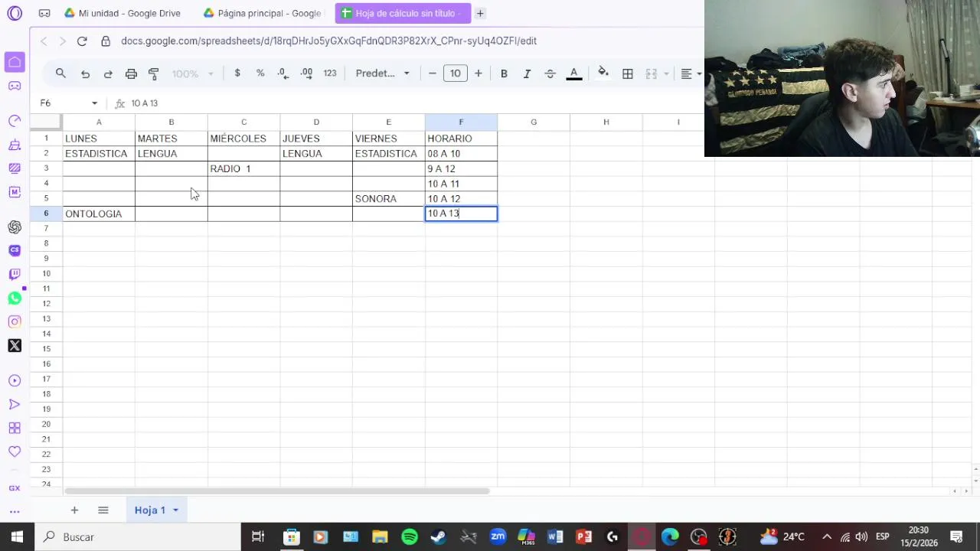Activate the paint format tool
The width and height of the screenshot is (980, 551).
point(154,73)
